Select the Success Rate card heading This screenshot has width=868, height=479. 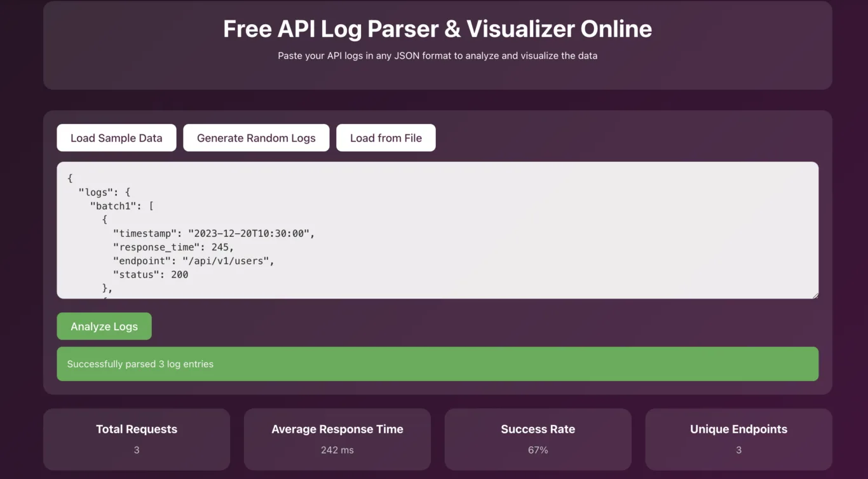point(538,429)
